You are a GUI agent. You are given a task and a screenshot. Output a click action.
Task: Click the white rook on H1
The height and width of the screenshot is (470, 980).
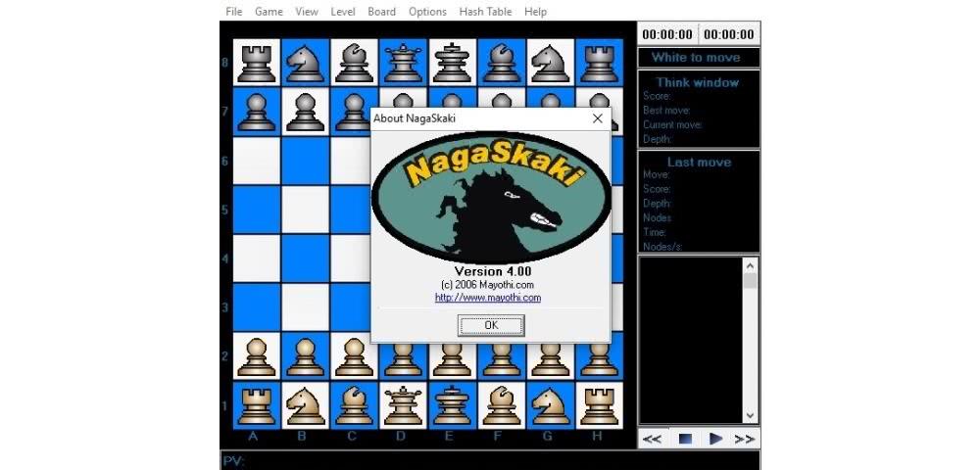point(598,403)
